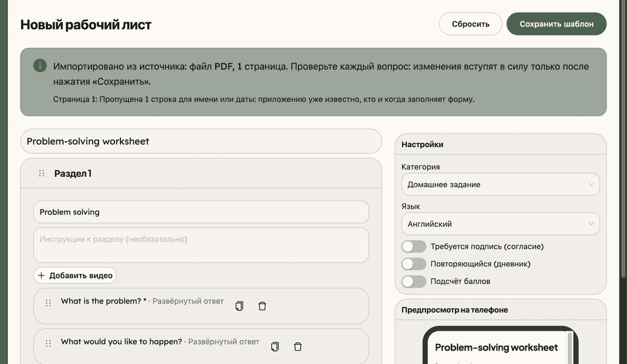The height and width of the screenshot is (364, 627).
Task: Click the Раздел 1 section header
Action: pyautogui.click(x=201, y=173)
